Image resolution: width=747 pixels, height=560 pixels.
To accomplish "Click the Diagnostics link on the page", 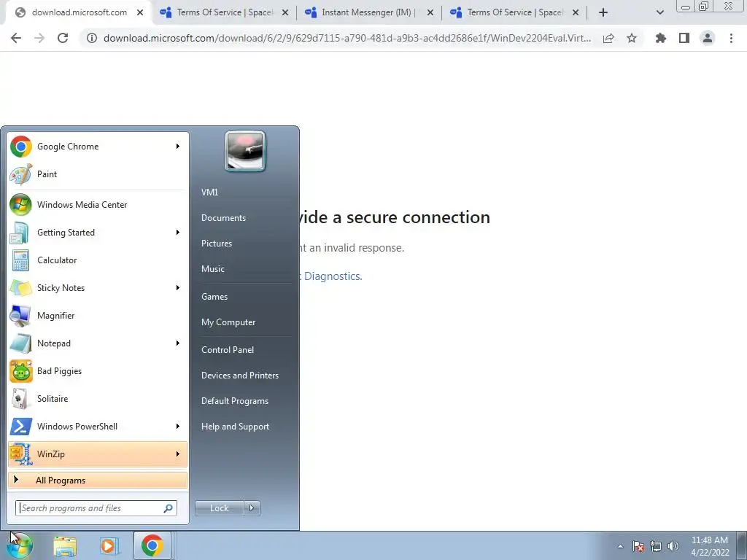I will point(333,276).
